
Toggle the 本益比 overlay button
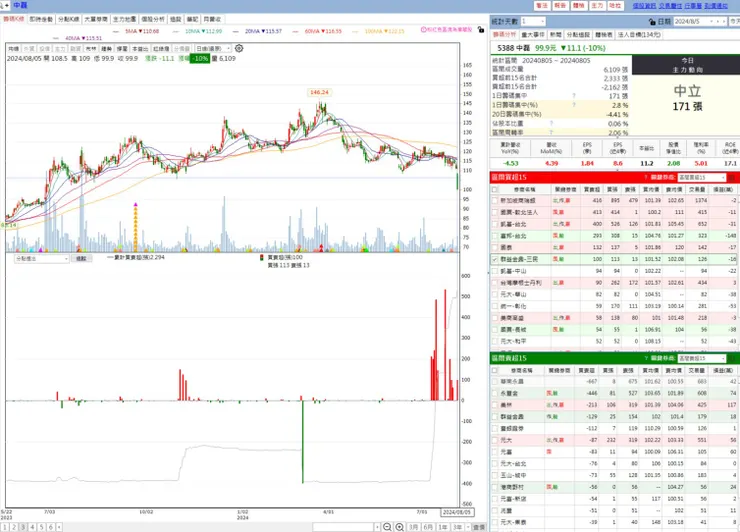[x=139, y=49]
